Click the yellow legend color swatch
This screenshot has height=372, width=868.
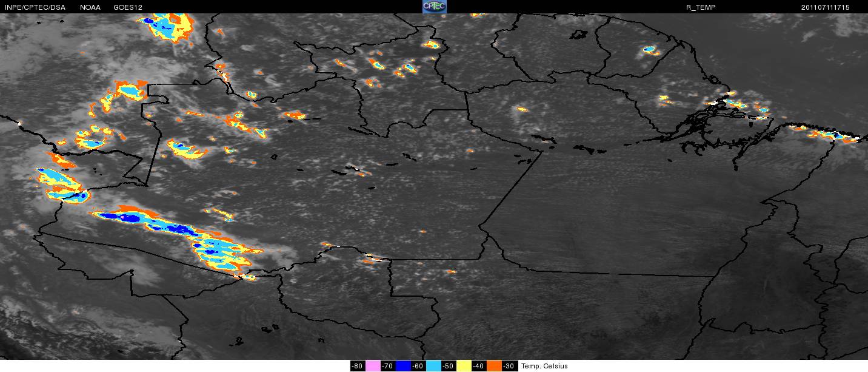point(464,366)
